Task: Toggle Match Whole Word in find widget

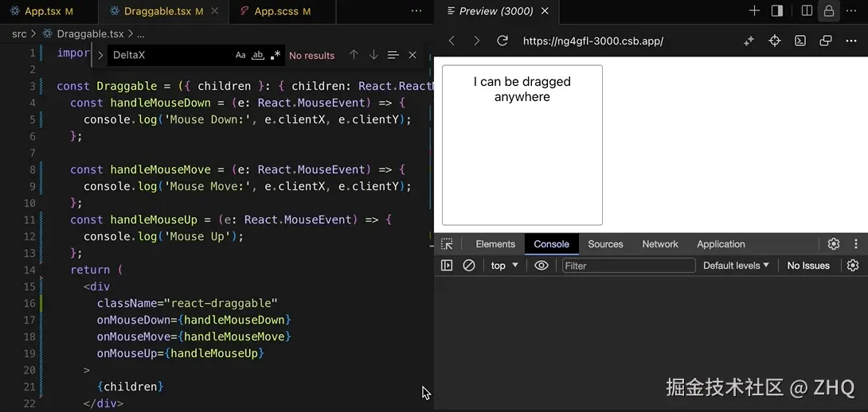Action: [257, 56]
